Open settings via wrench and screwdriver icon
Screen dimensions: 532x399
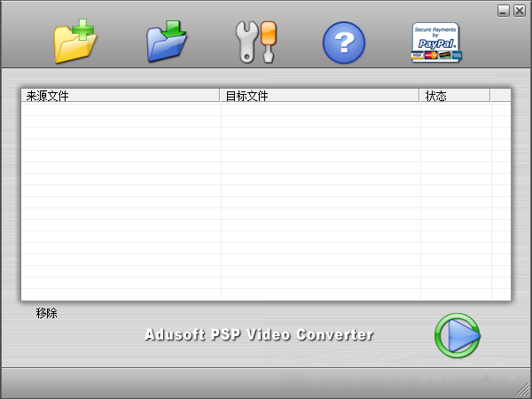(x=256, y=42)
